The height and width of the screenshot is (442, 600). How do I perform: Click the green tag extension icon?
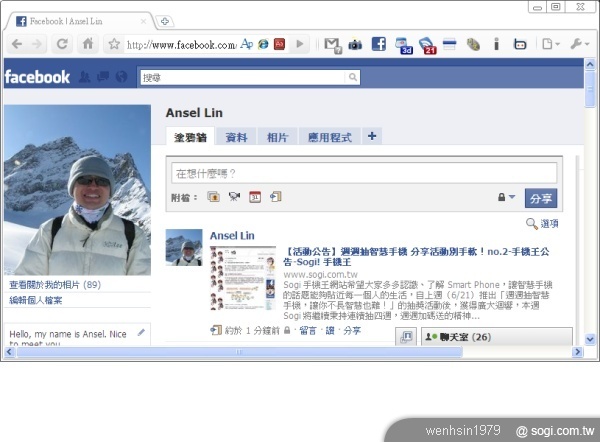click(x=473, y=45)
